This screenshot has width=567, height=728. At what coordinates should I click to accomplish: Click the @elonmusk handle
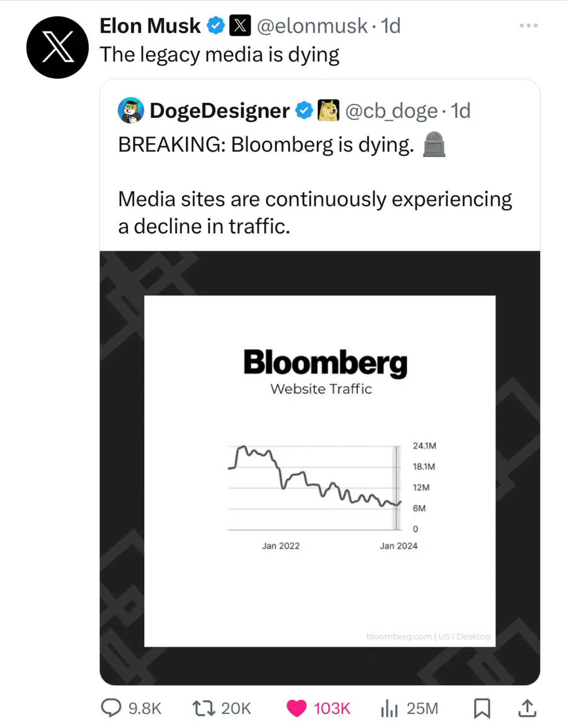[x=312, y=26]
